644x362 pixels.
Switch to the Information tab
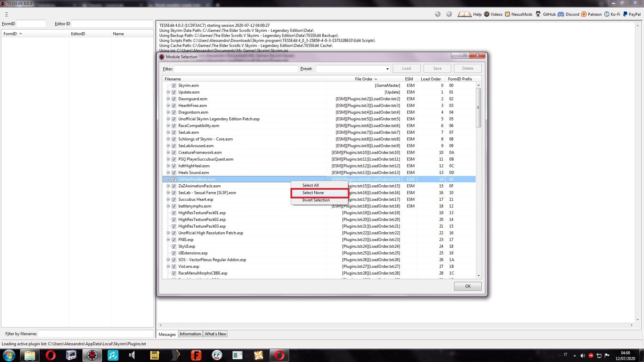coord(190,334)
